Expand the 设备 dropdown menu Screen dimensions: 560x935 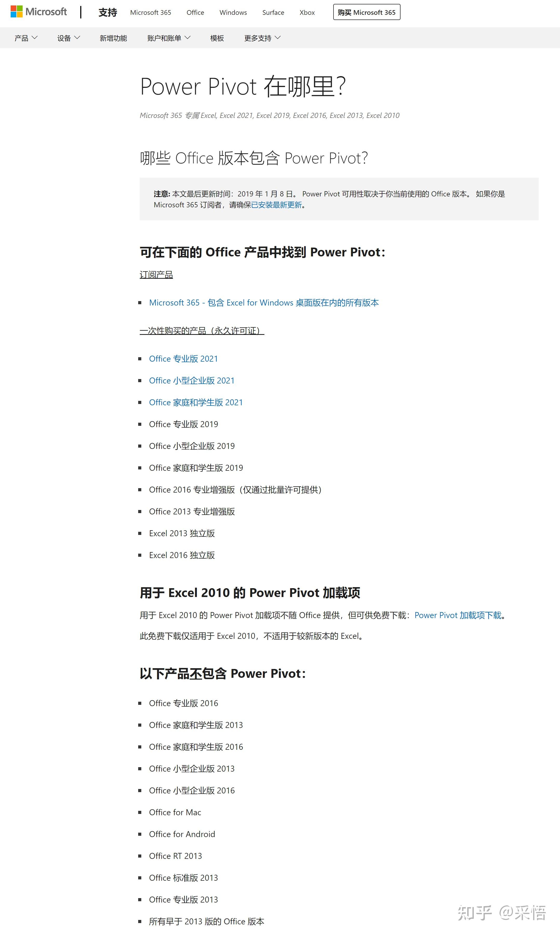68,37
